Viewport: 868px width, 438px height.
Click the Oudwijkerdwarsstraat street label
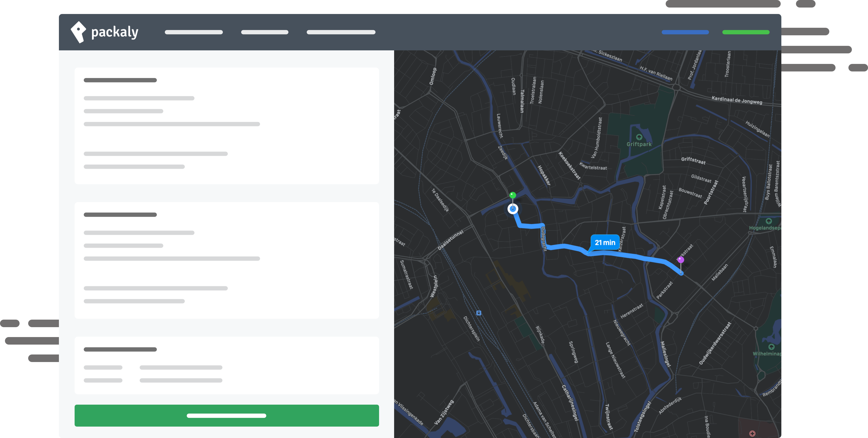(x=715, y=343)
